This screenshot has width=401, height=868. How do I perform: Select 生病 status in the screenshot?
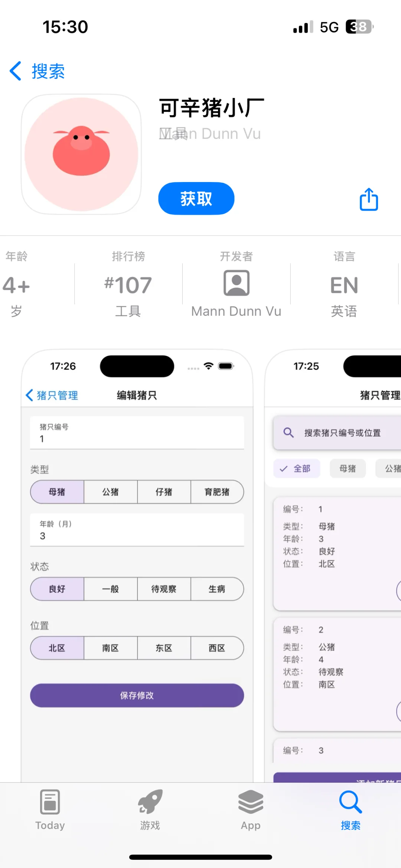217,589
